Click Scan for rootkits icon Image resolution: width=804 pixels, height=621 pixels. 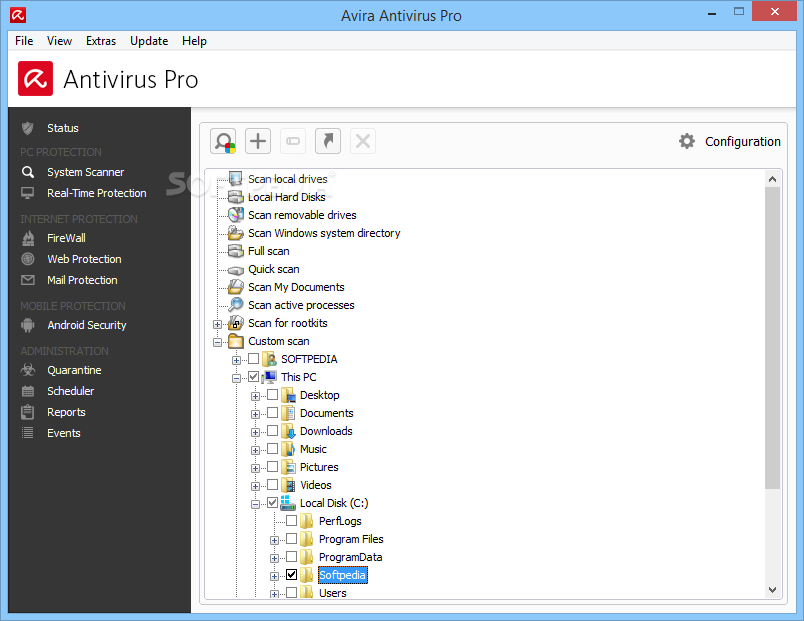tap(235, 323)
